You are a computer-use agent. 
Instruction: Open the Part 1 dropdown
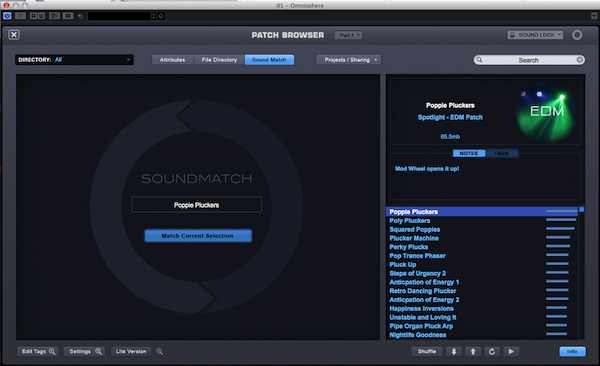tap(348, 35)
